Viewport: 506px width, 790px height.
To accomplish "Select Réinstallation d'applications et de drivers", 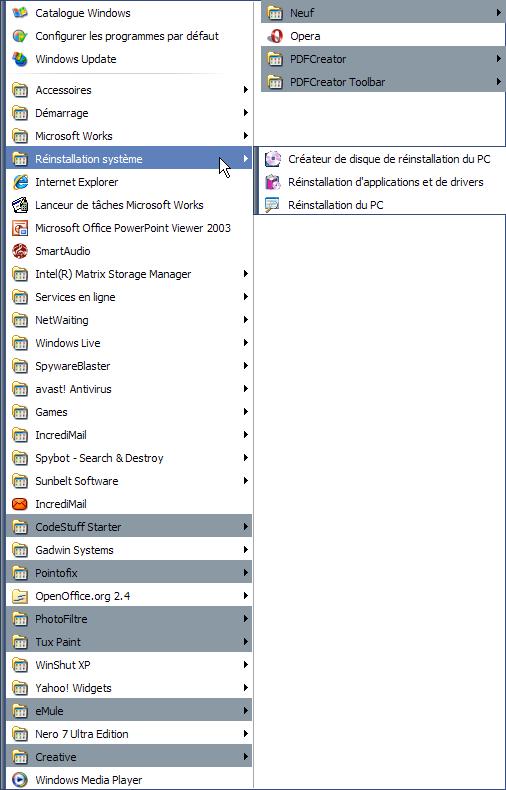I will [381, 182].
